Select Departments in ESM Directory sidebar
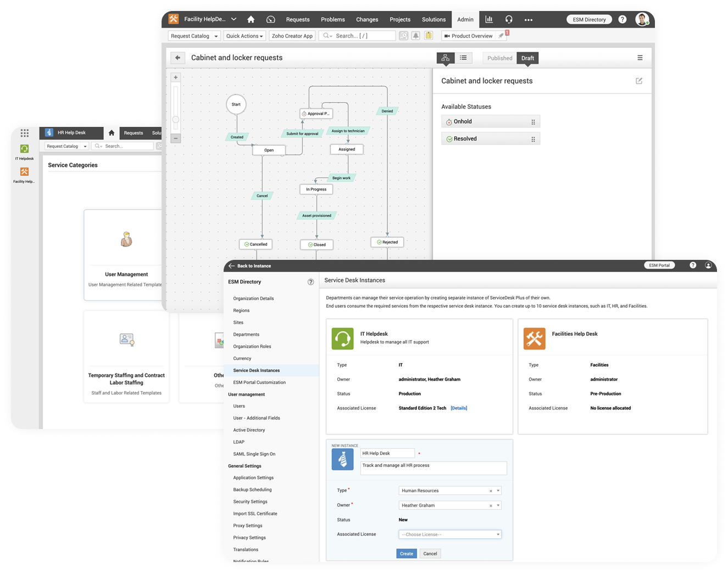 pyautogui.click(x=246, y=335)
